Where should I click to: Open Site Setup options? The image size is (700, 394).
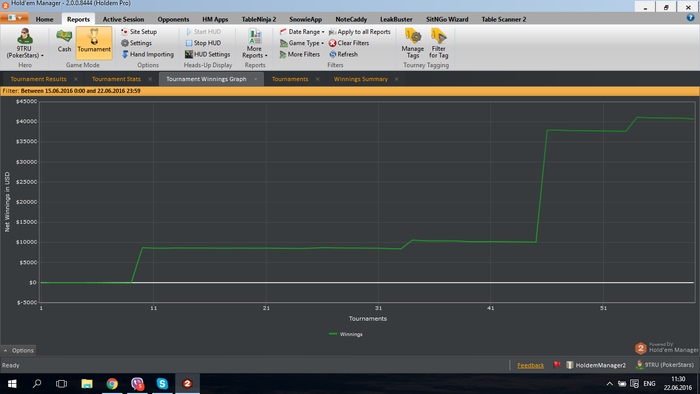[x=139, y=32]
